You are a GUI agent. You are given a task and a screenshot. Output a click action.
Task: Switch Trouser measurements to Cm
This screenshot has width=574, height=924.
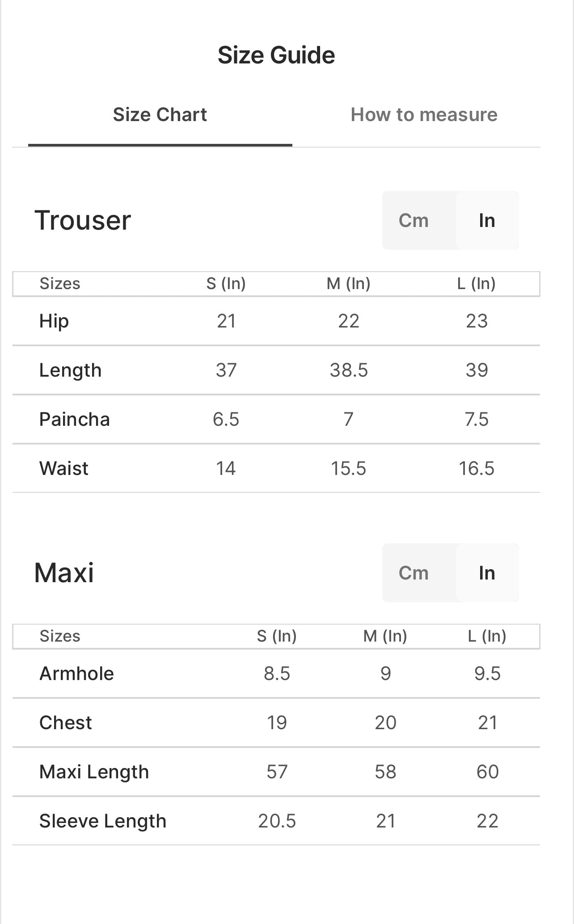tap(414, 220)
